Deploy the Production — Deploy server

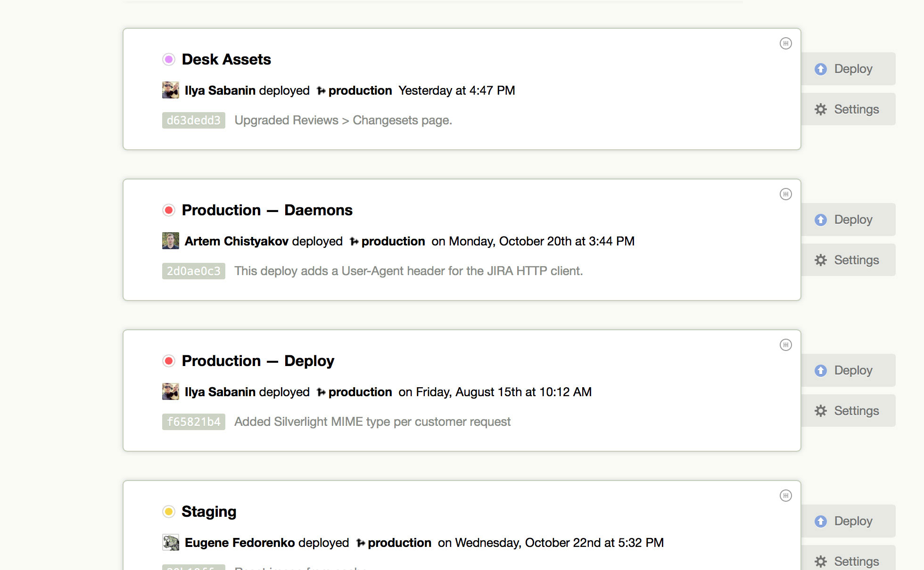tap(848, 370)
